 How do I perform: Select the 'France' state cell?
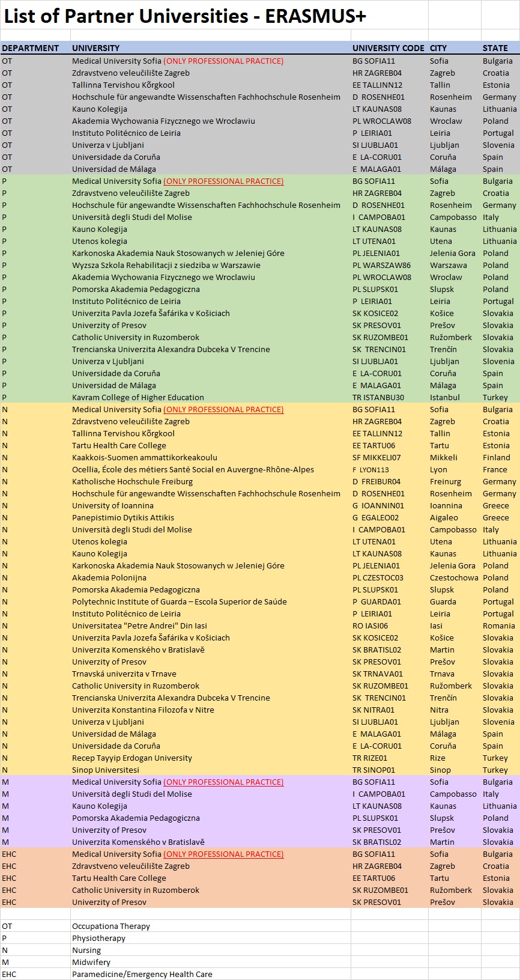495,469
